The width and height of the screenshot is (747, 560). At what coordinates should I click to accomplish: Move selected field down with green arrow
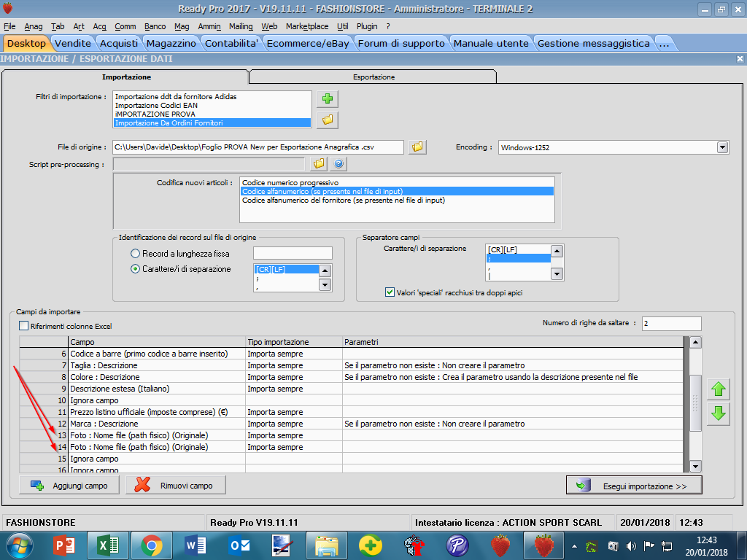tap(719, 413)
